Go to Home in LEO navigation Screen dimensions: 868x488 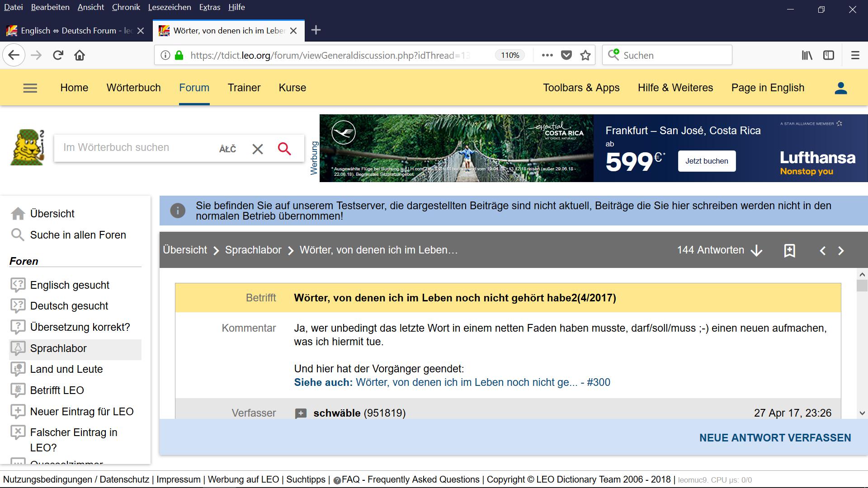[74, 88]
